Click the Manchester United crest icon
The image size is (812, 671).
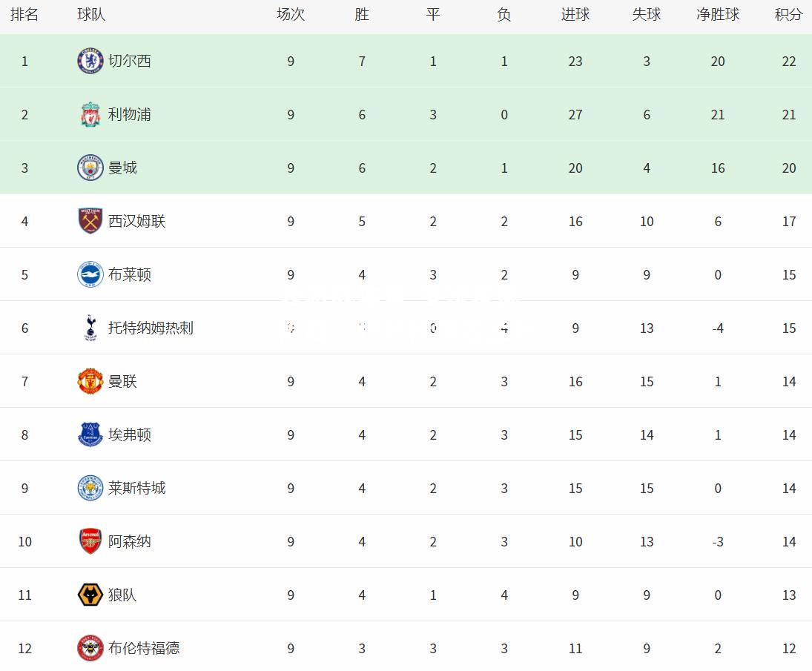(90, 381)
